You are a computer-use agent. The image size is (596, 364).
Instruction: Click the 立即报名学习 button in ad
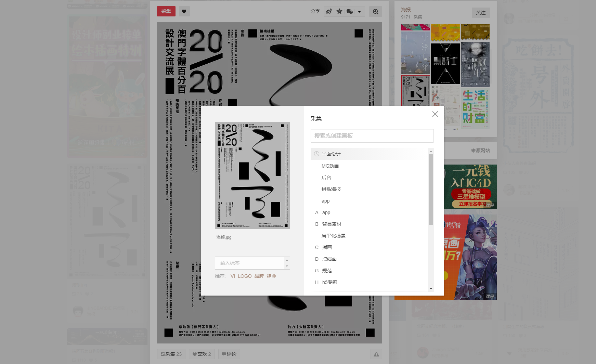point(472,204)
